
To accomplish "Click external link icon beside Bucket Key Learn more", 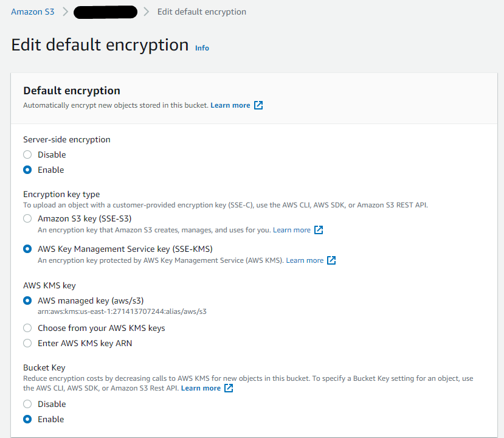I will (229, 388).
